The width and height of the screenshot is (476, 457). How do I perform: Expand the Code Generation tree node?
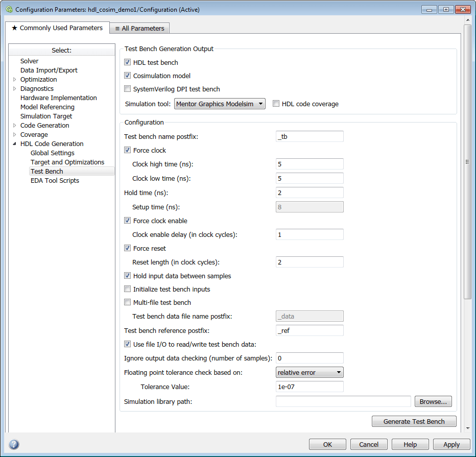coord(15,125)
